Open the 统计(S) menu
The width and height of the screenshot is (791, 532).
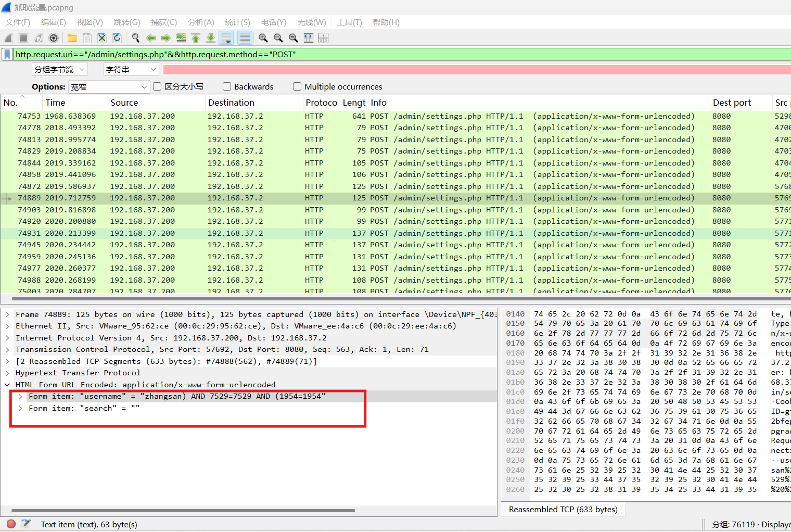(x=237, y=22)
